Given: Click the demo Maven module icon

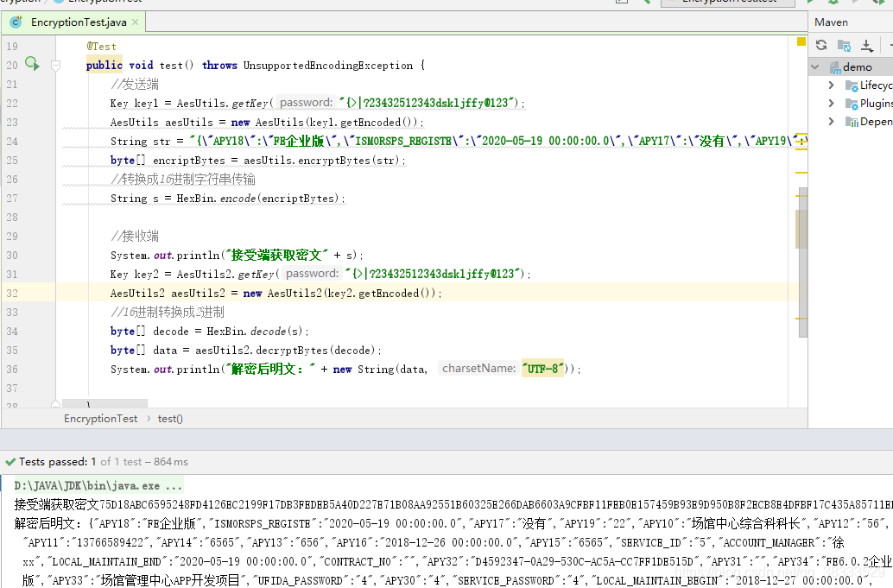Looking at the screenshot, I should [x=835, y=67].
